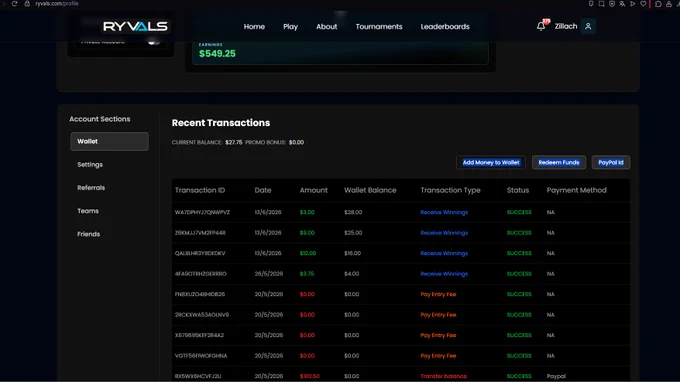Image resolution: width=680 pixels, height=382 pixels.
Task: Click SUCCESS status in the Transfer balance row
Action: tap(519, 376)
